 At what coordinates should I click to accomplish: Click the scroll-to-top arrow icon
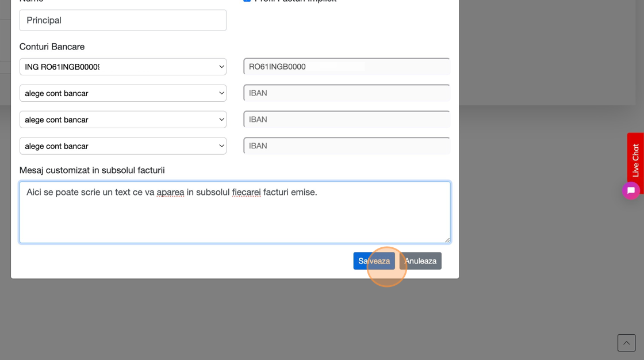[x=626, y=343]
